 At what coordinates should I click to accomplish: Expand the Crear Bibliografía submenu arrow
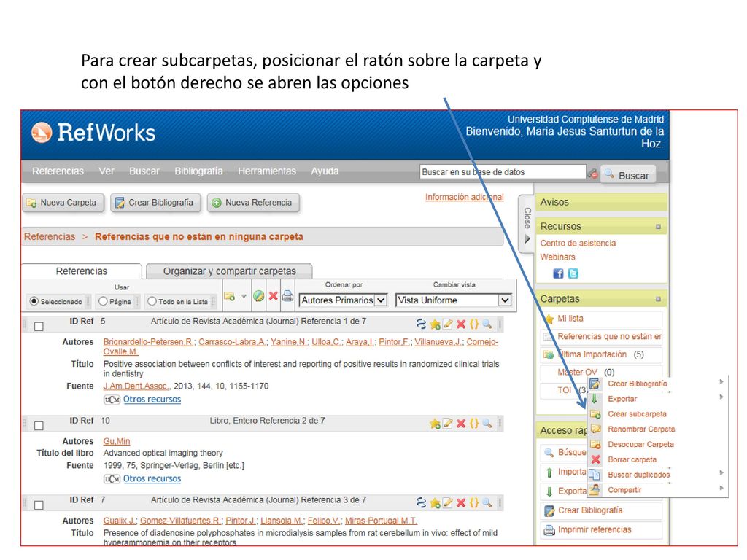pyautogui.click(x=721, y=381)
